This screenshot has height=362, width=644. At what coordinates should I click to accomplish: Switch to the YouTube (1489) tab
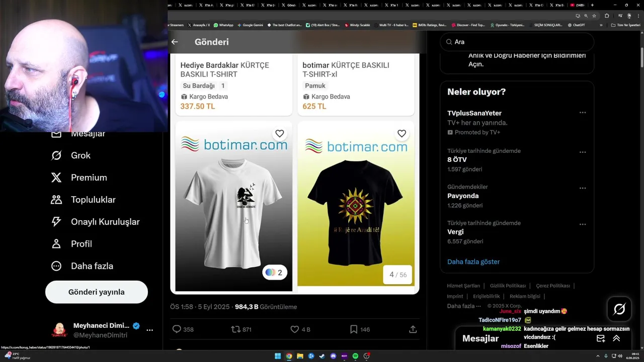tap(578, 5)
